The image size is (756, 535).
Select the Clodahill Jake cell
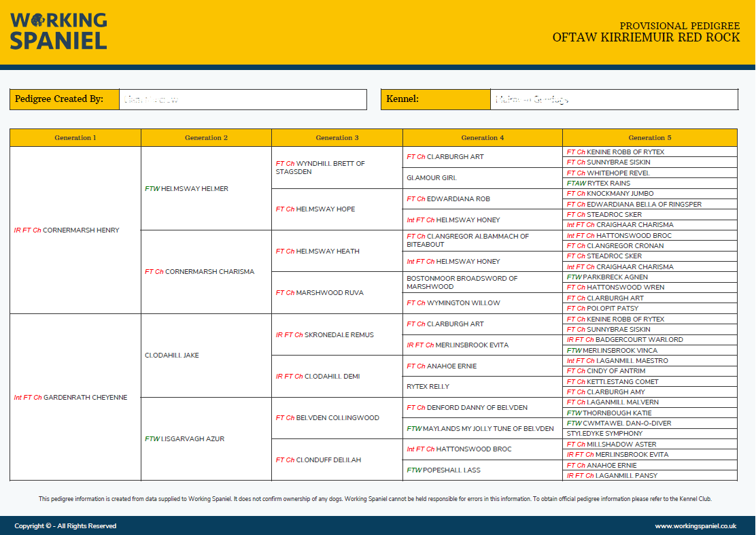[172, 356]
